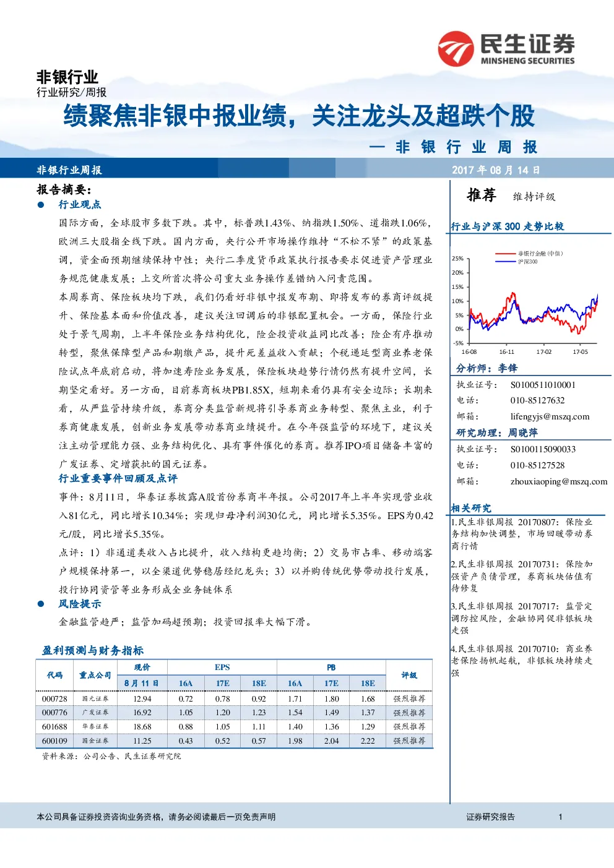Click the 非银行业周报 banner label
614x868 pixels.
[x=69, y=170]
